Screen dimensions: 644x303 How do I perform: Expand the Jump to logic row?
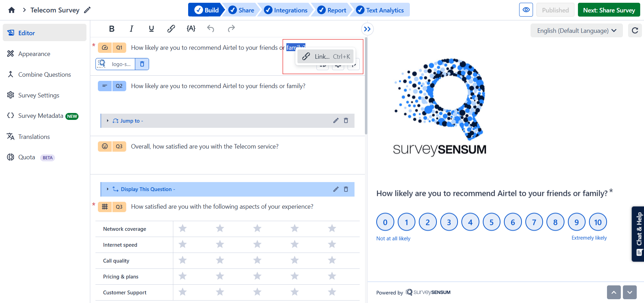pyautogui.click(x=108, y=121)
